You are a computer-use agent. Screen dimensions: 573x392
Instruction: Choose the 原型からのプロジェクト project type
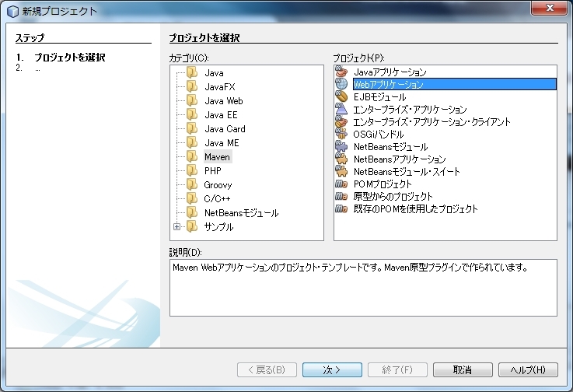point(393,196)
